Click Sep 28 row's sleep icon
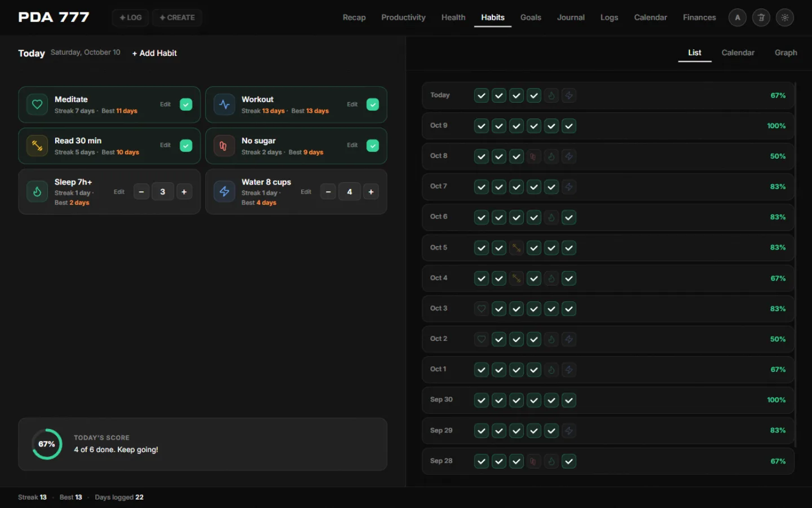This screenshot has width=812, height=508. point(551,461)
